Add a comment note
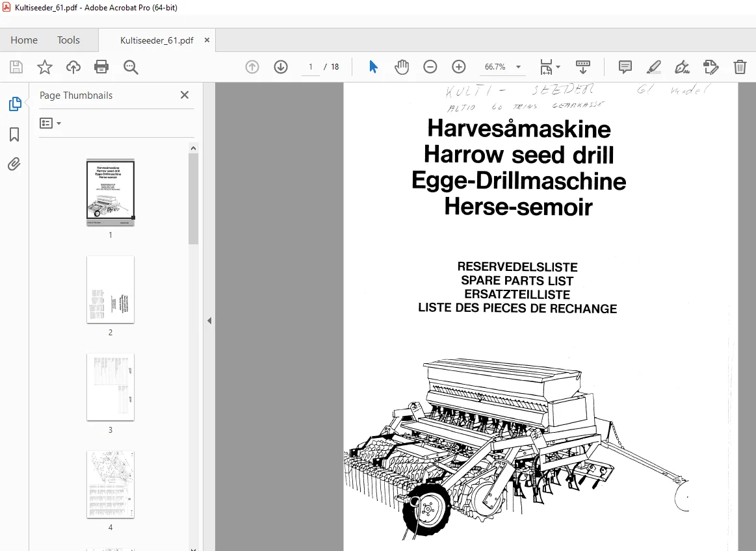The image size is (756, 551). coord(625,67)
